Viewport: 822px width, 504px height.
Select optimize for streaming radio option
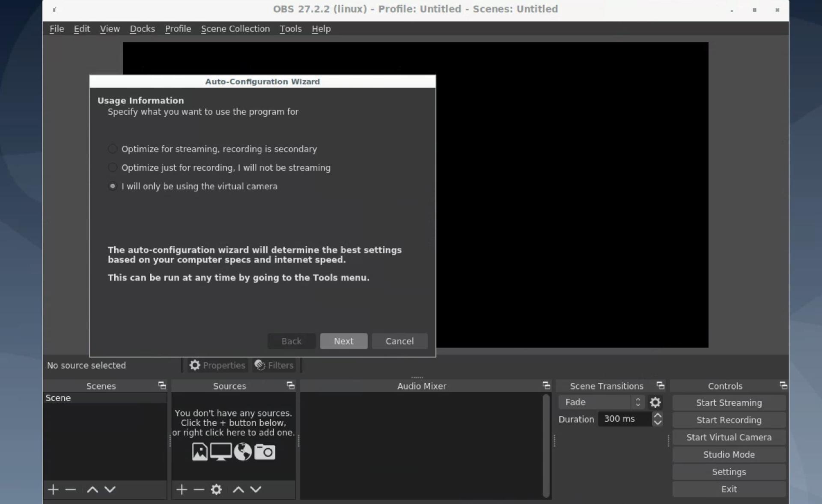113,149
